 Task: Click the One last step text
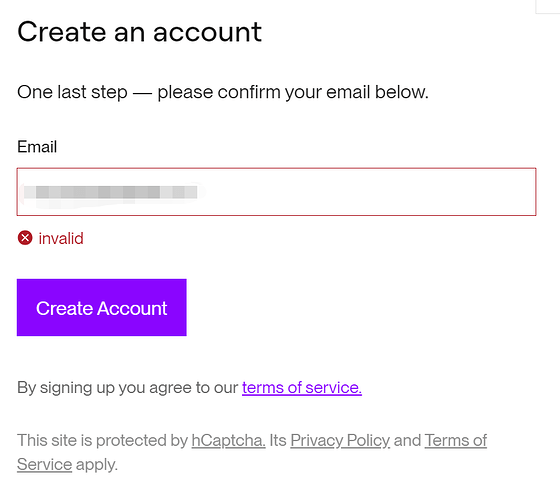(x=72, y=92)
